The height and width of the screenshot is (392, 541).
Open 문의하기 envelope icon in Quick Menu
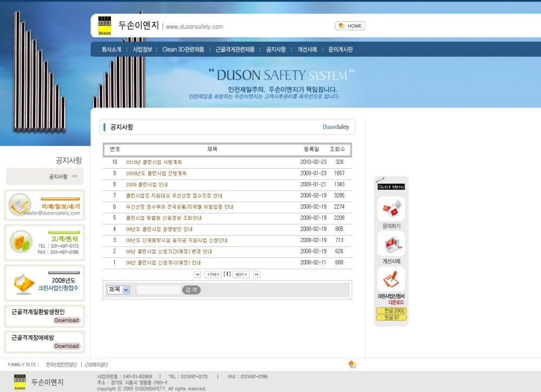[391, 208]
